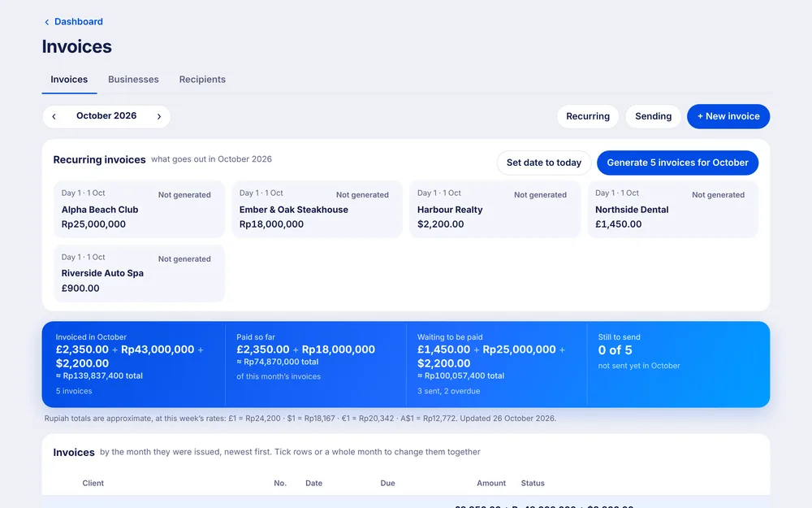
Task: Click the Invoiced in October summary
Action: pos(134,364)
